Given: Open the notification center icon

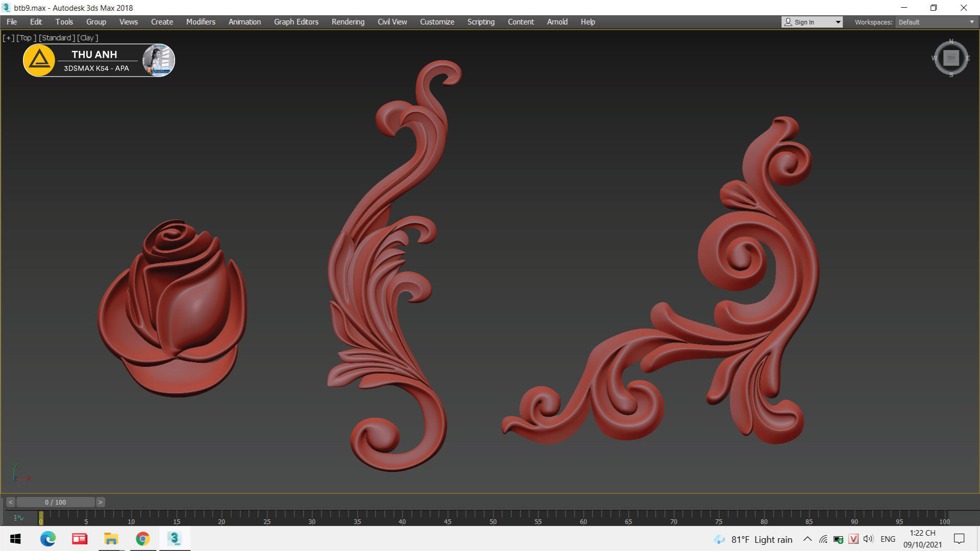Looking at the screenshot, I should tap(959, 539).
